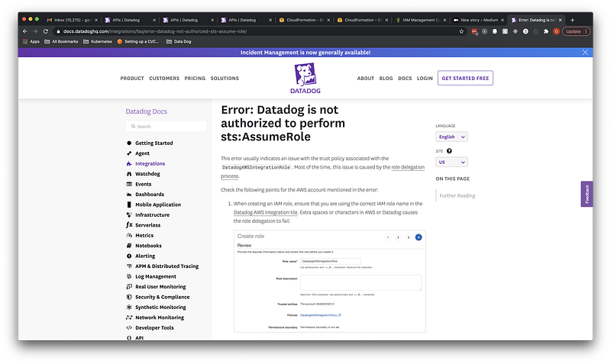Viewport: 611px width, 364px height.
Task: Click the Mobile Application phone icon
Action: [x=129, y=205]
